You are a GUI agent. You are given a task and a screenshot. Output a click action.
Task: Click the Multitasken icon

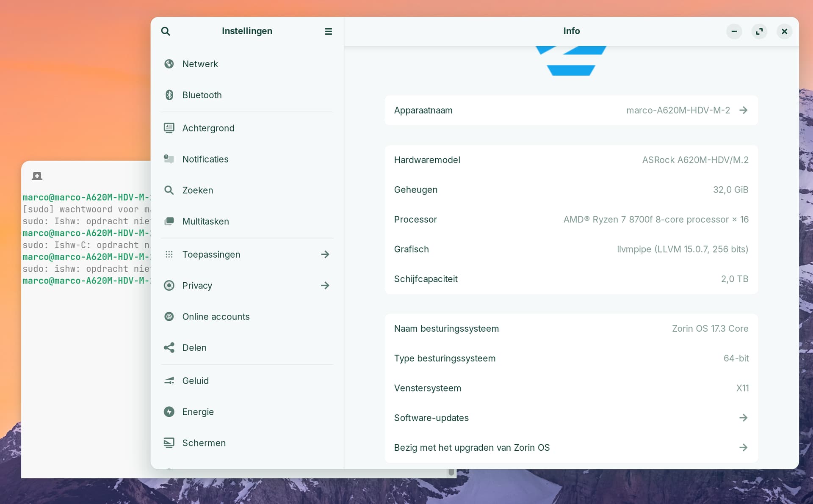pos(169,221)
